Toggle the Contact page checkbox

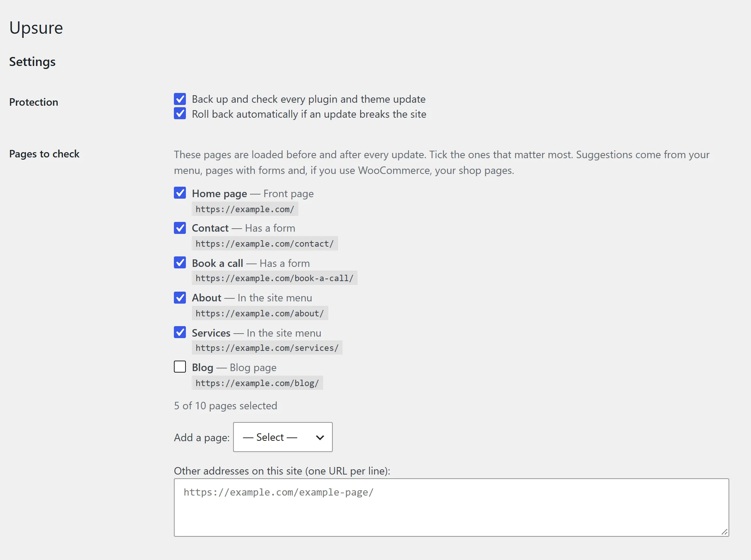tap(180, 228)
